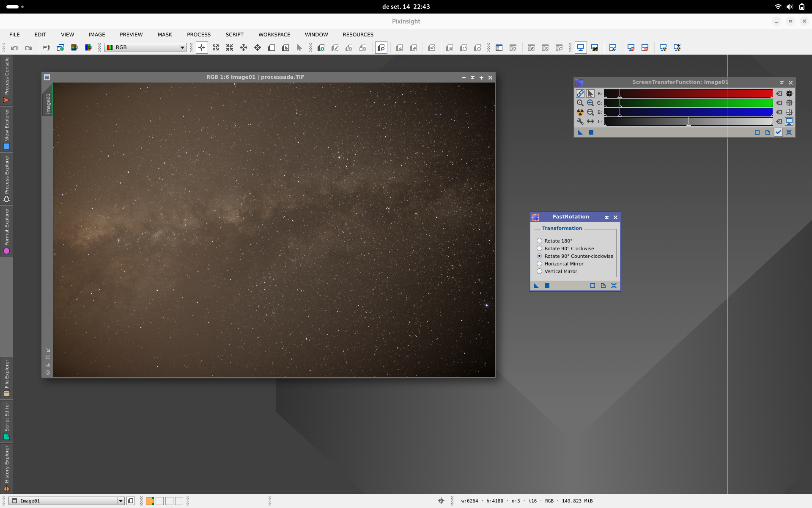Select Horizontal Mirror transformation

point(540,264)
